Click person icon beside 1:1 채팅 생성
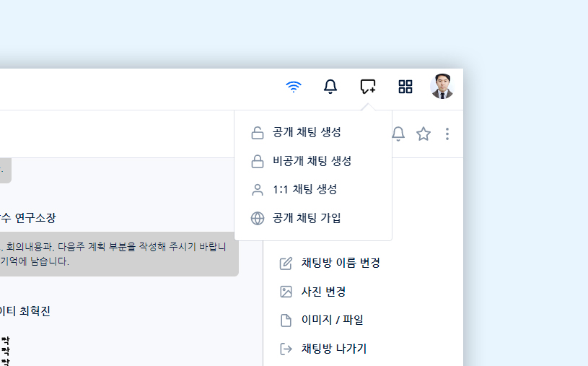This screenshot has width=588, height=366. [258, 190]
